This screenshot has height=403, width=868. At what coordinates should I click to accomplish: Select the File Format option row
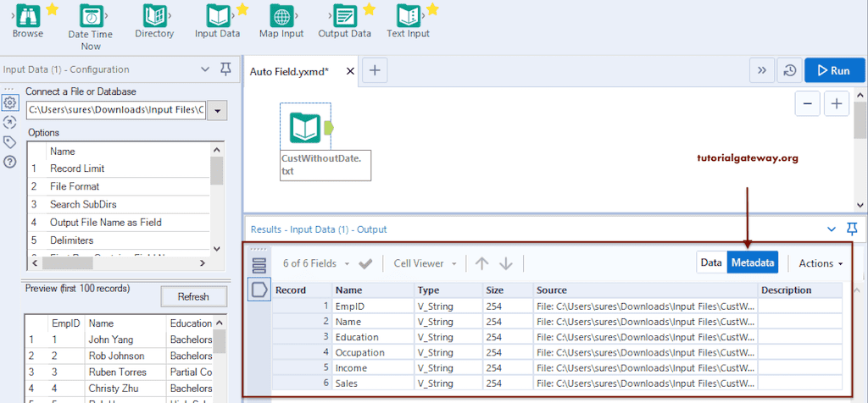click(119, 186)
